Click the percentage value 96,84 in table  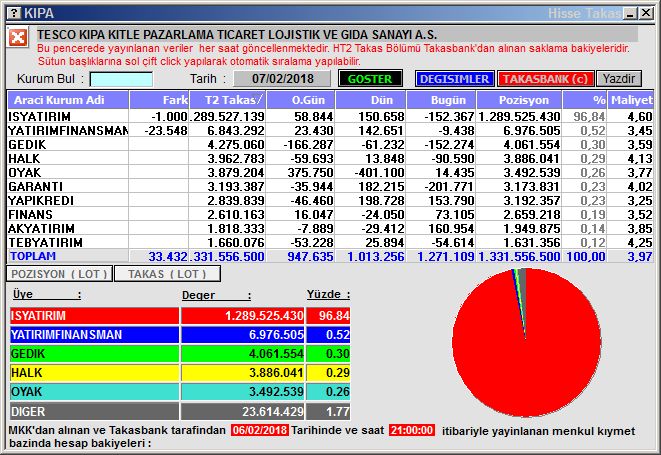pos(589,116)
